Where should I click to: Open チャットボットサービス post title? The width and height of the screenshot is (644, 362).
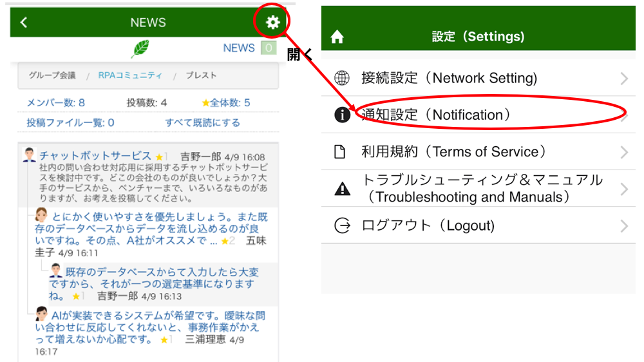click(x=95, y=156)
